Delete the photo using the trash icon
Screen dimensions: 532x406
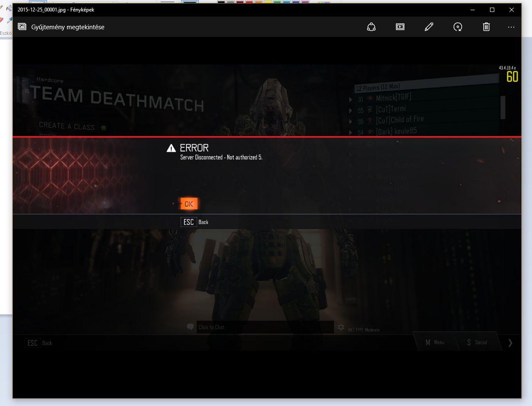click(486, 27)
